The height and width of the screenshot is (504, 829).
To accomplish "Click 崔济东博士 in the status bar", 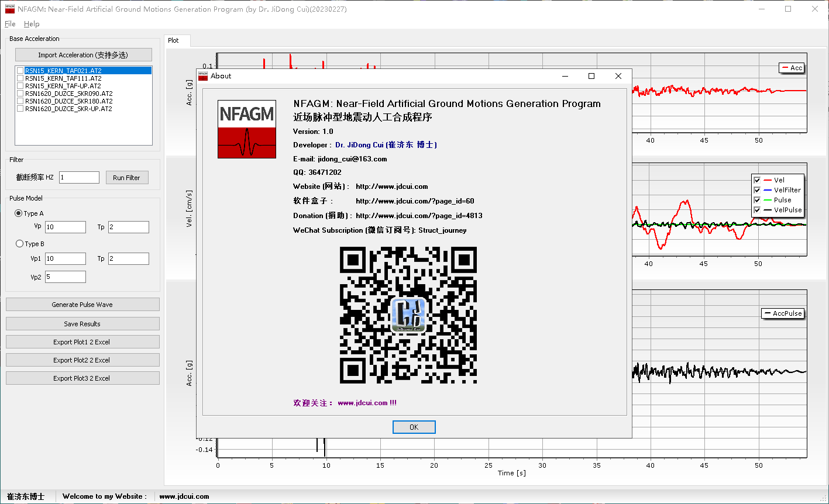I will (26, 496).
